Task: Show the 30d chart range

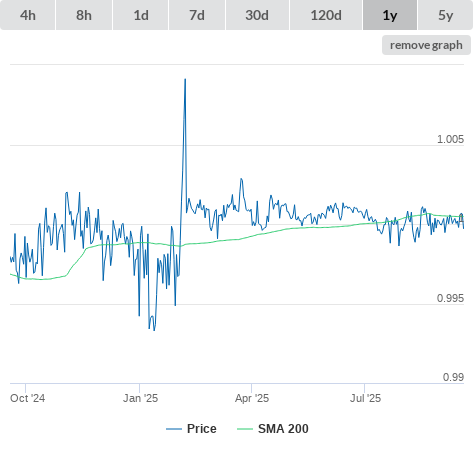Action: click(x=257, y=15)
